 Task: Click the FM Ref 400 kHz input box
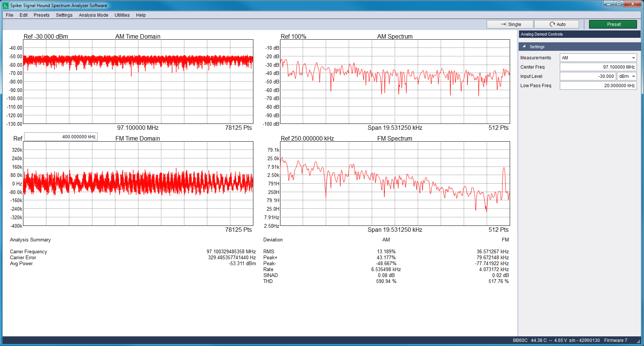(60, 136)
